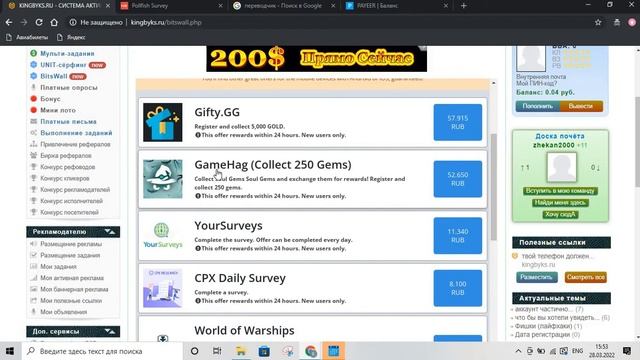
Task: Reload the page with refresh icon
Action: coord(39,22)
